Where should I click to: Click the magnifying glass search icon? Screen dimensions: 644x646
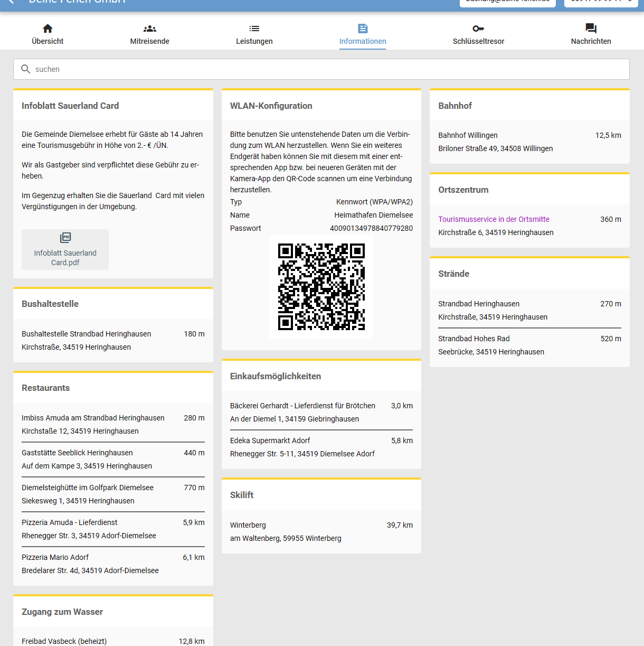click(25, 69)
